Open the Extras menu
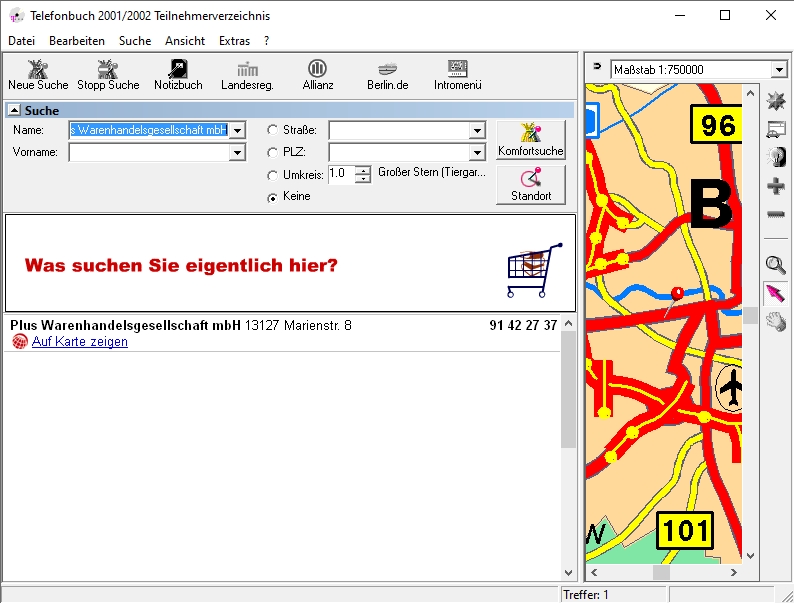The image size is (794, 603). click(x=234, y=41)
